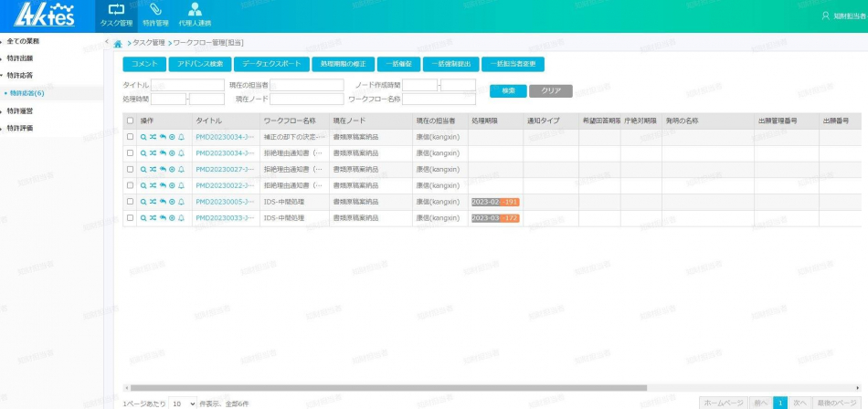Click the shuffle icon in second row

[153, 153]
